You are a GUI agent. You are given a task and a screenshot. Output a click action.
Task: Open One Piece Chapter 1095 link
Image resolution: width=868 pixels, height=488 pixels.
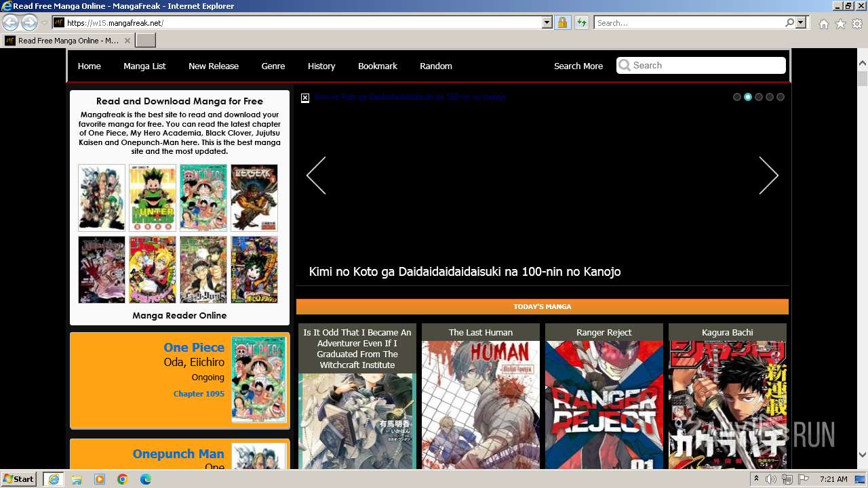199,394
